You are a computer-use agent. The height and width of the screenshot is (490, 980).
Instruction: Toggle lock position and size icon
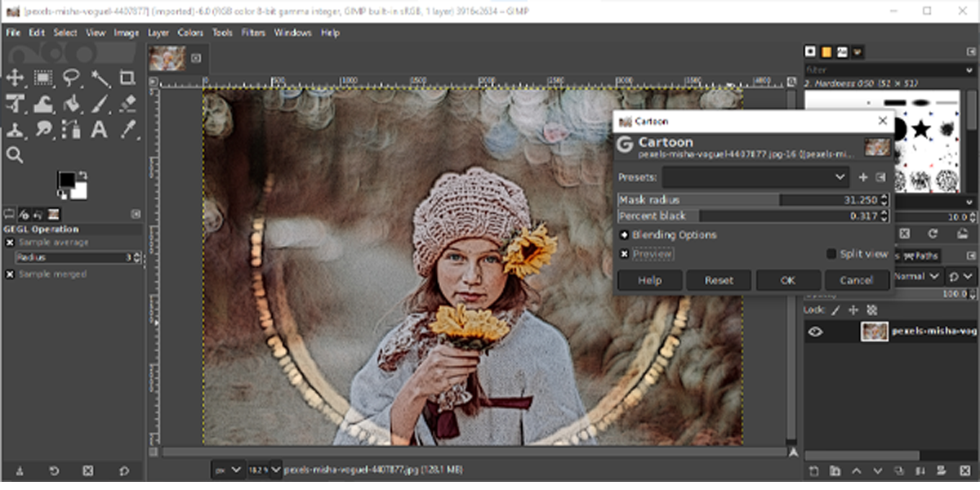click(x=853, y=310)
